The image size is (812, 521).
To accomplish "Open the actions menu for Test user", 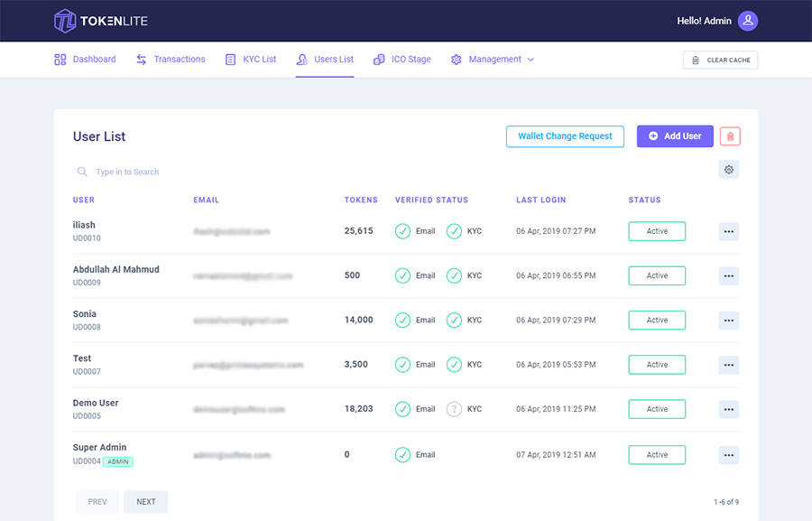I will pos(728,364).
